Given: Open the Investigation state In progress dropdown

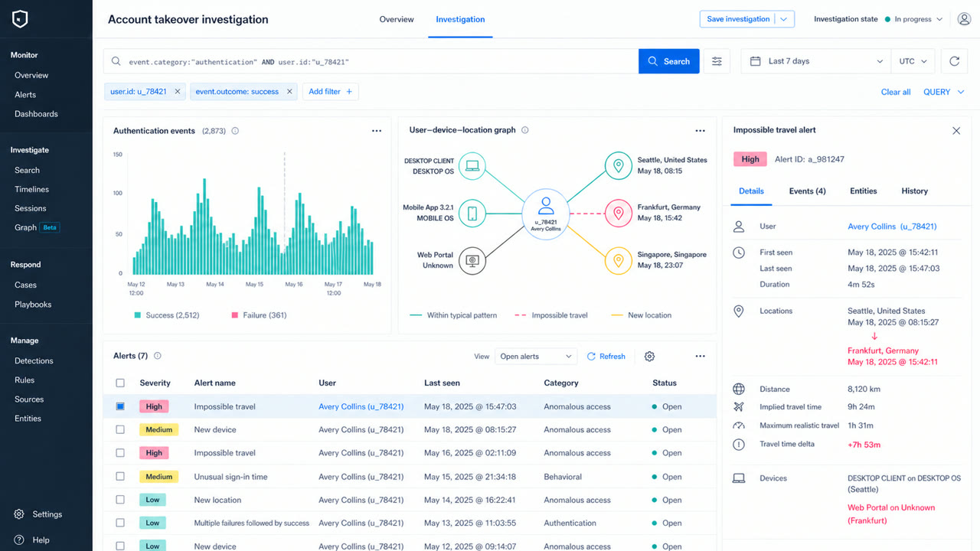Looking at the screenshot, I should click(x=914, y=19).
